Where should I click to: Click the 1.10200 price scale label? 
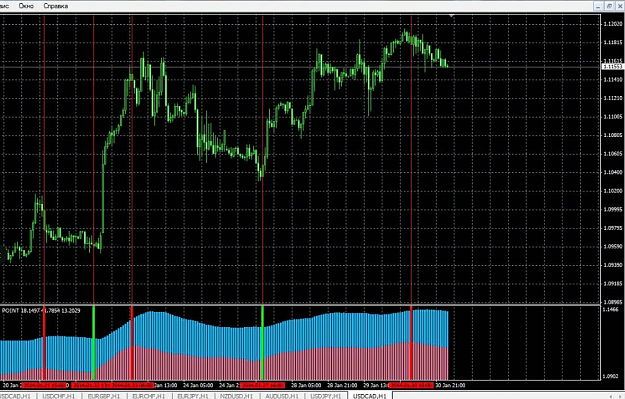click(x=613, y=191)
